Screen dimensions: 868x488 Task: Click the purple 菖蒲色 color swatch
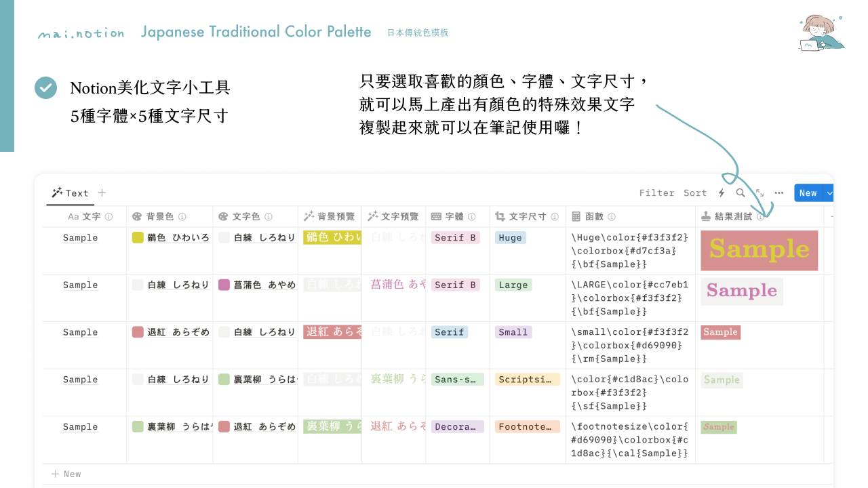(224, 285)
